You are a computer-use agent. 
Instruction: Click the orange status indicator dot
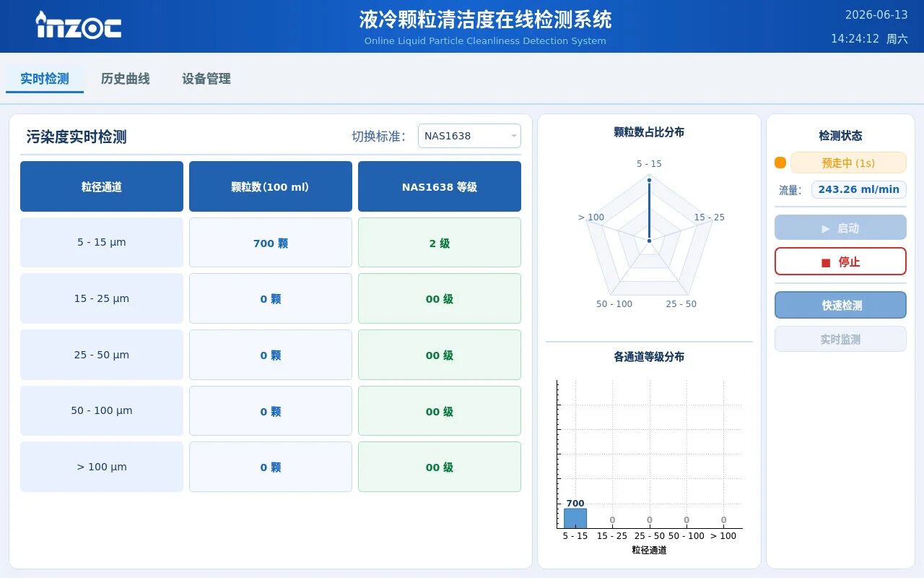[780, 163]
